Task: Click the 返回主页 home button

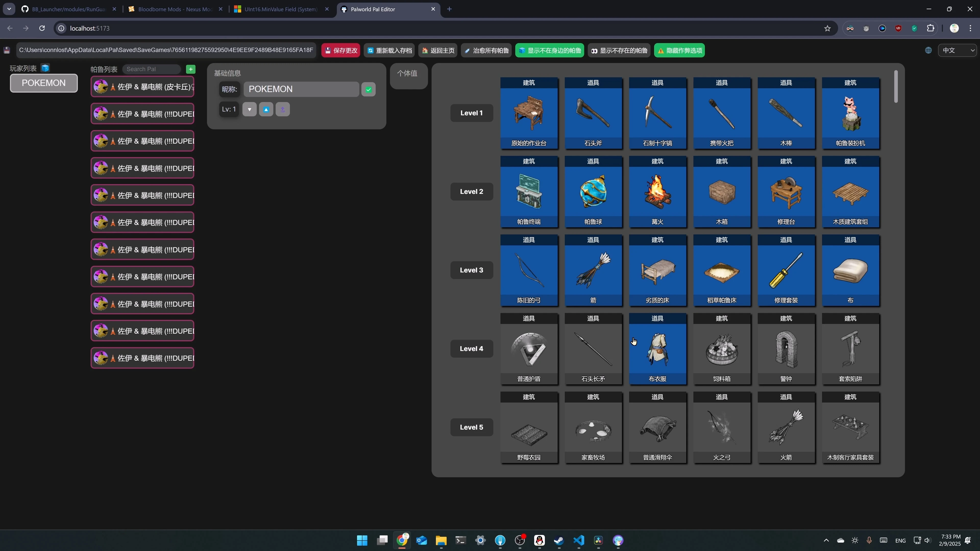Action: point(438,51)
